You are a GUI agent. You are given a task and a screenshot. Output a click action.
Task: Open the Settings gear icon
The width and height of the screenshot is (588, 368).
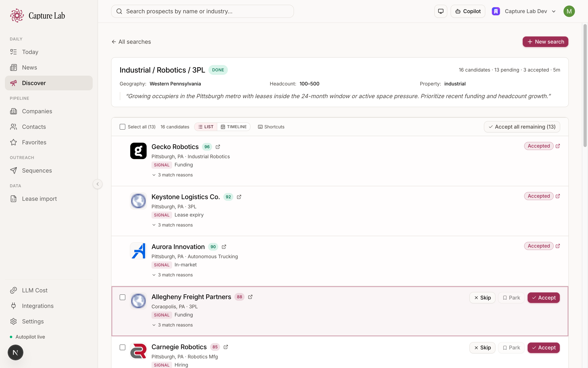13,322
